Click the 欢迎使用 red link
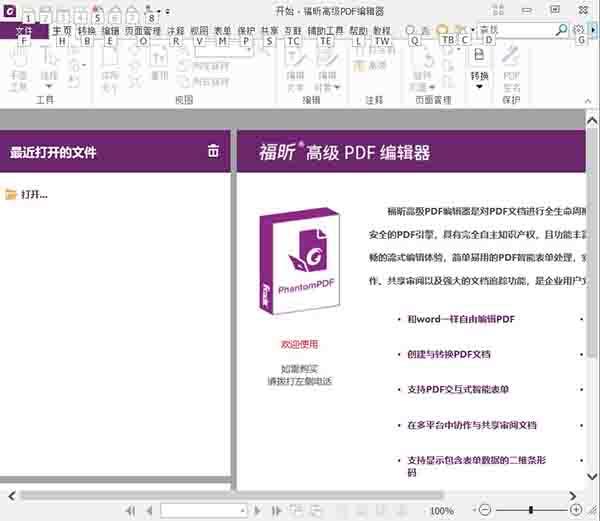This screenshot has height=521, width=600. point(300,344)
